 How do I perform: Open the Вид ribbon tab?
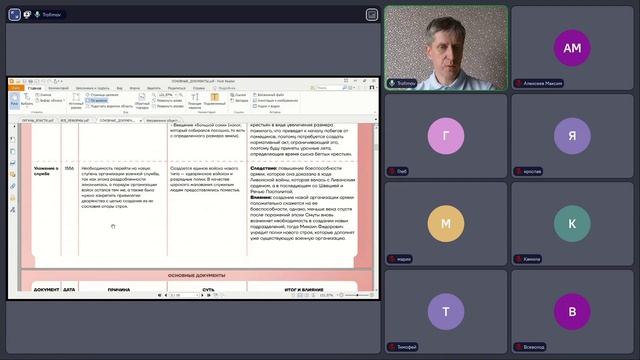point(120,88)
